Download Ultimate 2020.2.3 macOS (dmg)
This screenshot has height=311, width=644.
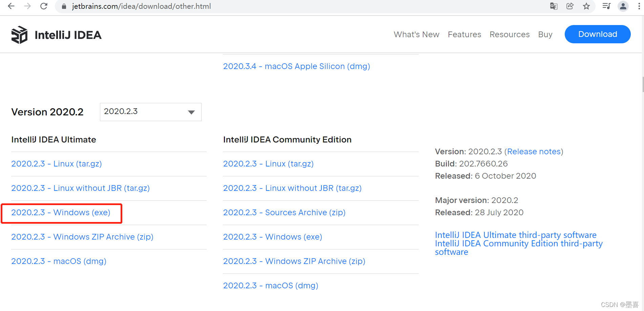pos(59,261)
